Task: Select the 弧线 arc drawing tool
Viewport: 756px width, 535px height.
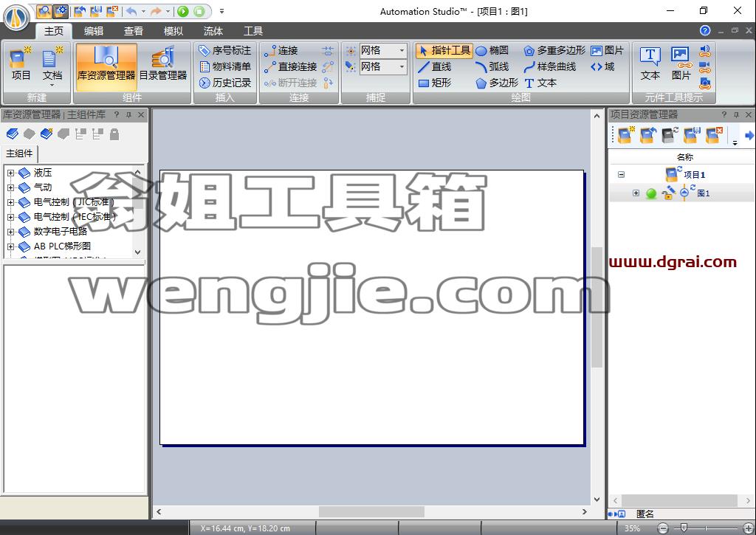Action: [x=492, y=66]
